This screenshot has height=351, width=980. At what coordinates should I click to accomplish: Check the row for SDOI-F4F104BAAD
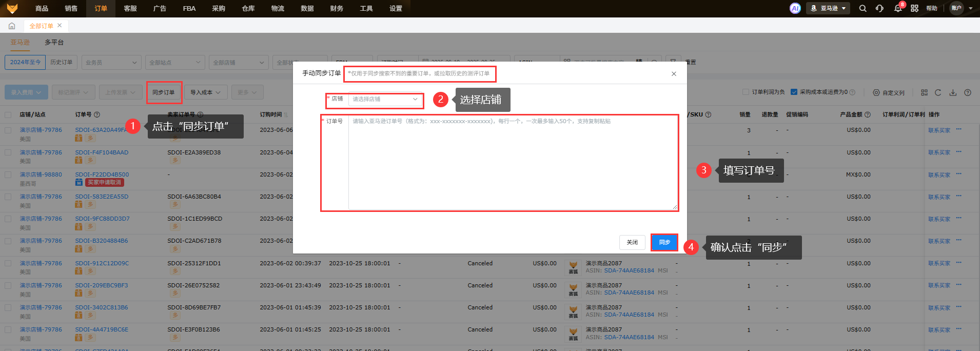click(x=8, y=152)
